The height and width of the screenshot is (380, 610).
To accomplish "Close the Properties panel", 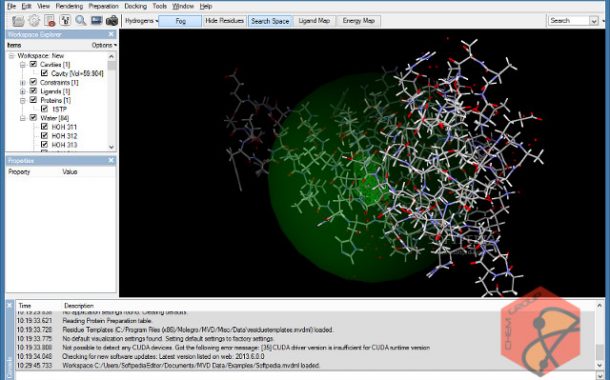I will (x=111, y=160).
